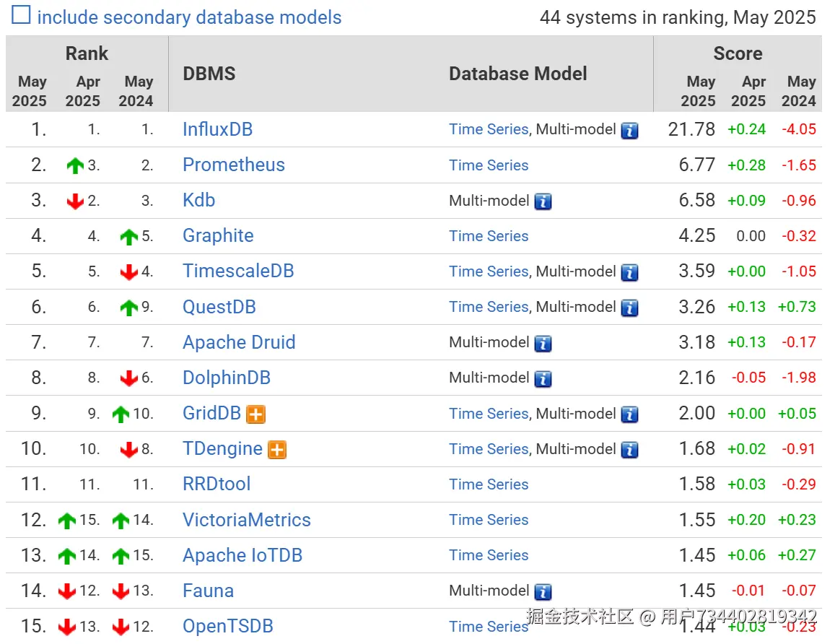
Task: Open GridDB multi-model info icon
Action: point(629,414)
